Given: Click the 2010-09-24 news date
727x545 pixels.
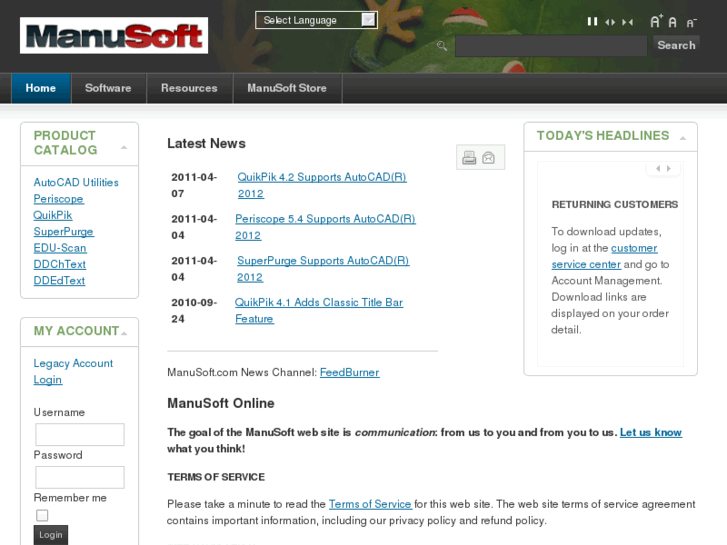Looking at the screenshot, I should (194, 311).
